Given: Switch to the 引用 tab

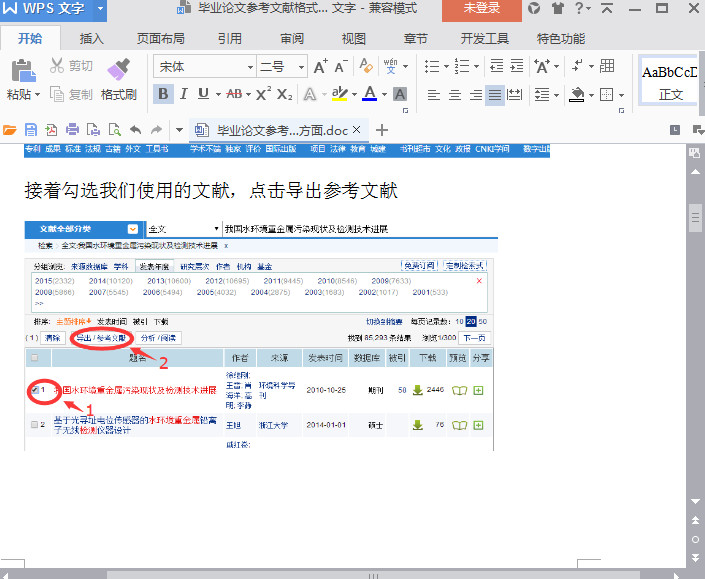Looking at the screenshot, I should pos(230,39).
